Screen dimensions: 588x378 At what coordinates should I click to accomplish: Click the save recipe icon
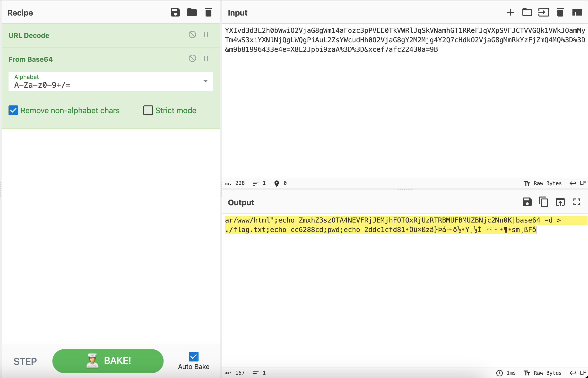click(175, 12)
